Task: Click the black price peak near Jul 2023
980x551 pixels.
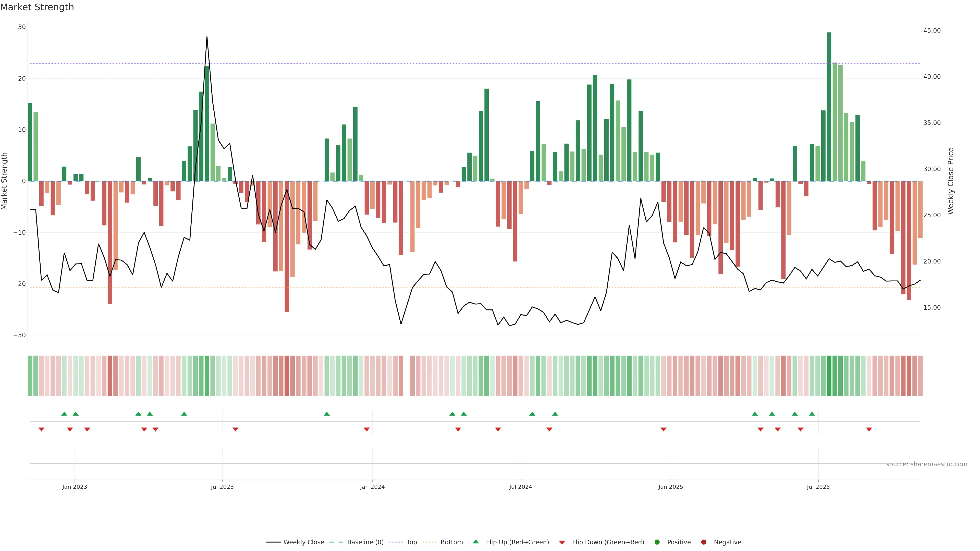Action: tap(207, 38)
